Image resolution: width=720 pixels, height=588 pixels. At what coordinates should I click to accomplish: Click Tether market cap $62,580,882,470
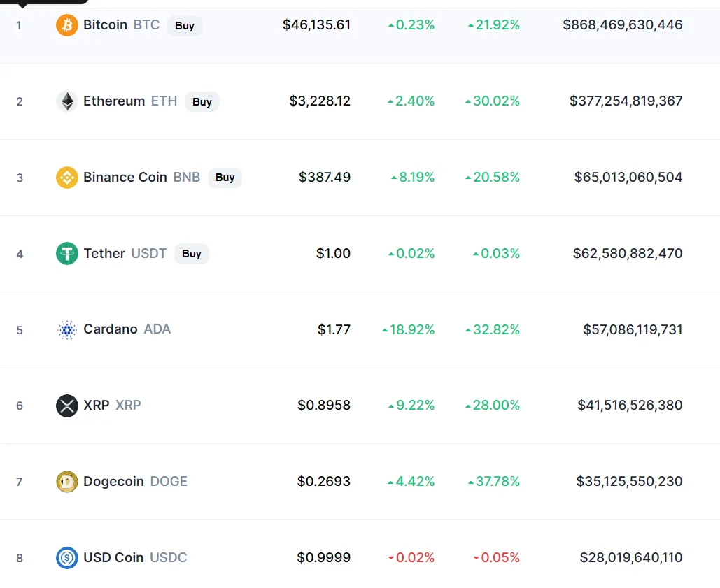click(628, 253)
